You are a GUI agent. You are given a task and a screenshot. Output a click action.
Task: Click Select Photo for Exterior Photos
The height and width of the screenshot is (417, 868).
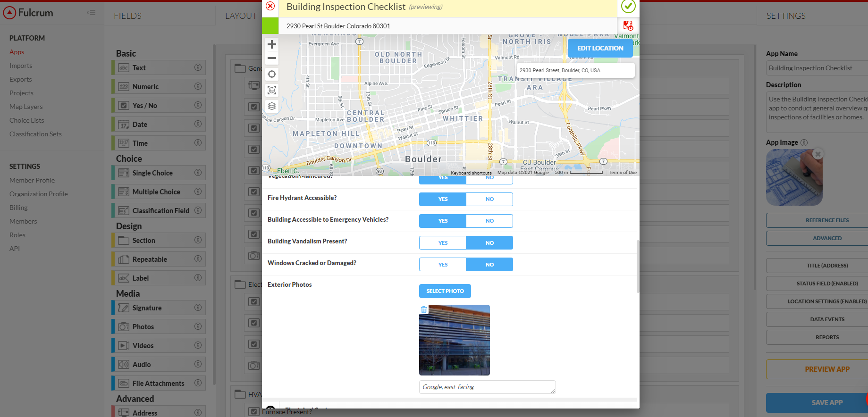(x=445, y=291)
